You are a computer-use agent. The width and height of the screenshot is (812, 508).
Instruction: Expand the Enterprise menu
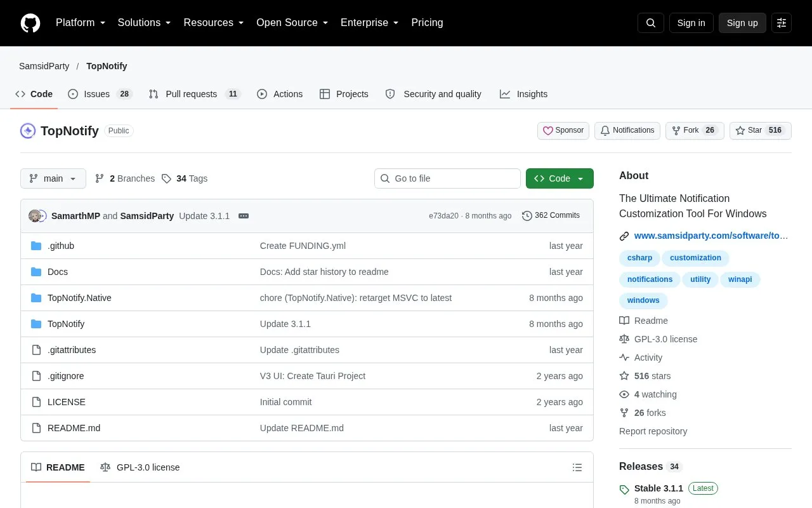pyautogui.click(x=370, y=23)
